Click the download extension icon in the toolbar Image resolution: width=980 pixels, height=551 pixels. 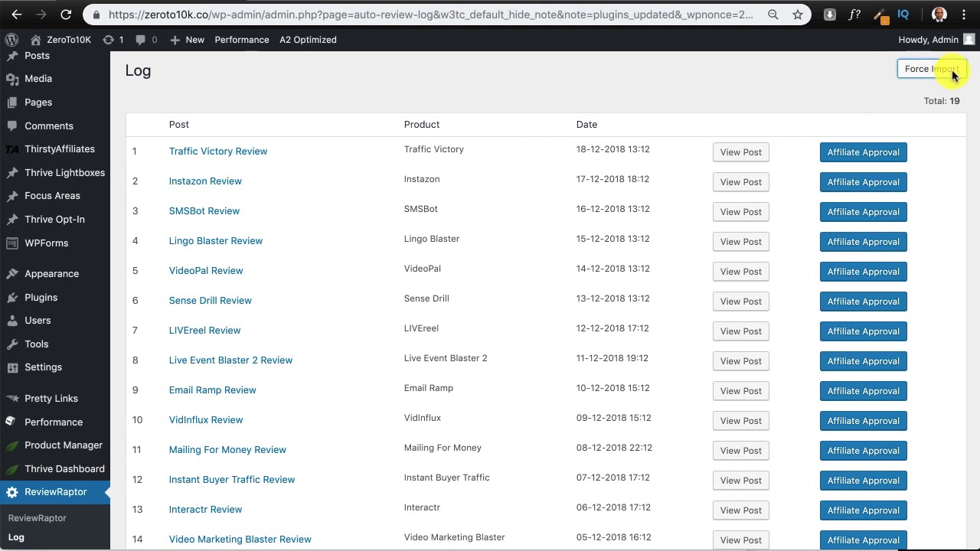pyautogui.click(x=830, y=15)
